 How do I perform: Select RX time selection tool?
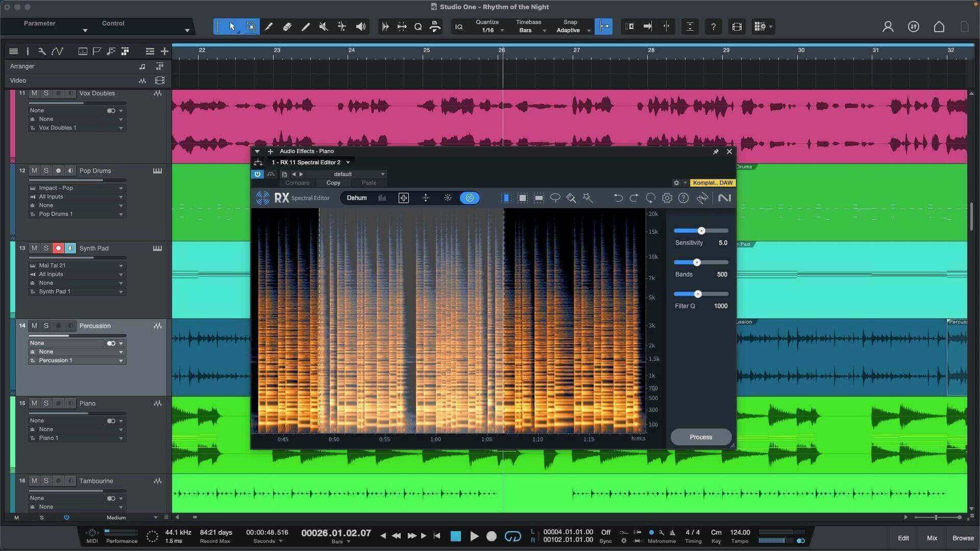point(506,198)
